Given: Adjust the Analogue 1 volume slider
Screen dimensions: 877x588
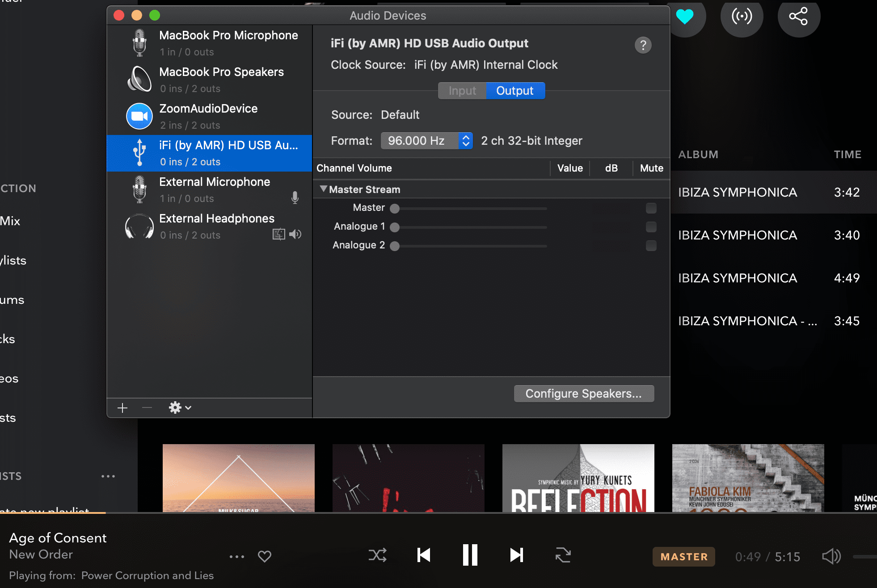Looking at the screenshot, I should click(x=468, y=227).
